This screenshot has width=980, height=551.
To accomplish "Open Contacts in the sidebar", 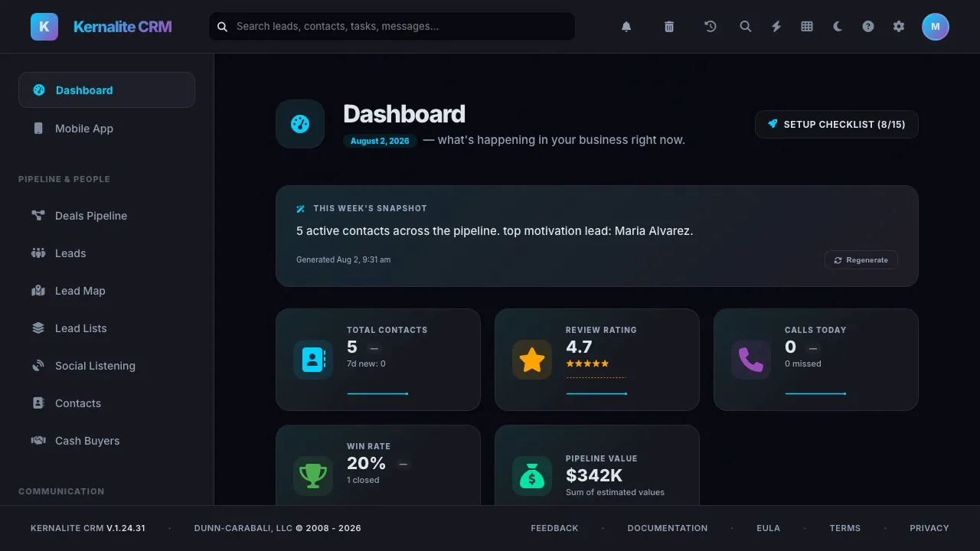I will (106, 403).
